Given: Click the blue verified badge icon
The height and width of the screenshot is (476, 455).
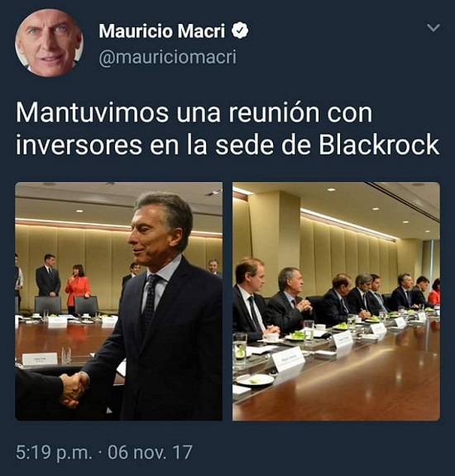Looking at the screenshot, I should coord(240,31).
